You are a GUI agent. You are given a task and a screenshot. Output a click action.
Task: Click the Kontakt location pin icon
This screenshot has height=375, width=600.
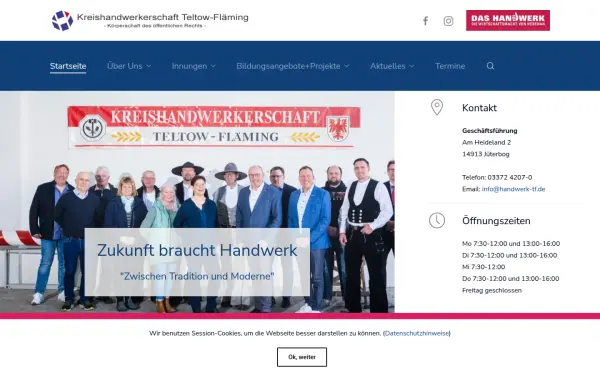pyautogui.click(x=437, y=107)
